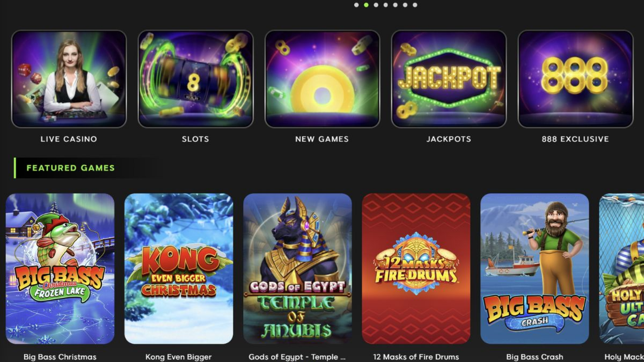
Task: Select the last carousel pagination dot
Action: 415,5
